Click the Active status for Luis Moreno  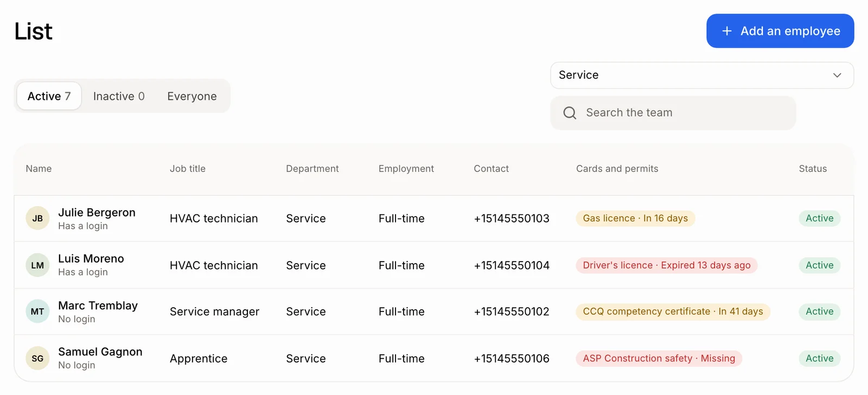820,265
